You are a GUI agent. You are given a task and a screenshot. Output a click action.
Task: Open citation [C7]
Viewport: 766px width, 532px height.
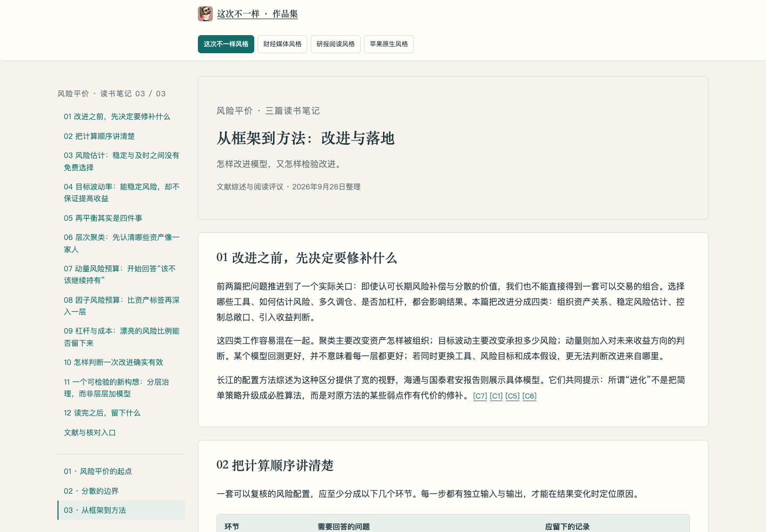[x=480, y=396]
